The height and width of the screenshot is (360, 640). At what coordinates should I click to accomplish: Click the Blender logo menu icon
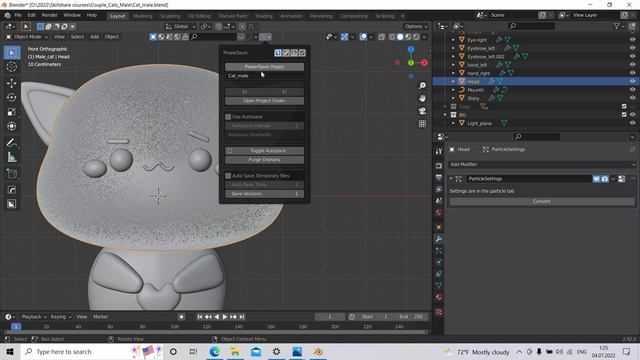click(7, 15)
